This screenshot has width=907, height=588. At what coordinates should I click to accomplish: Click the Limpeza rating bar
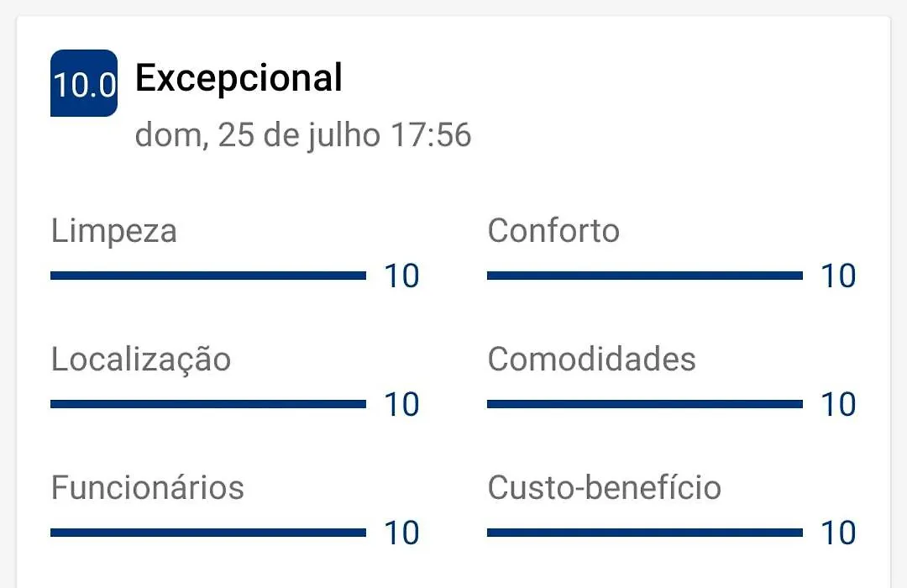point(208,276)
